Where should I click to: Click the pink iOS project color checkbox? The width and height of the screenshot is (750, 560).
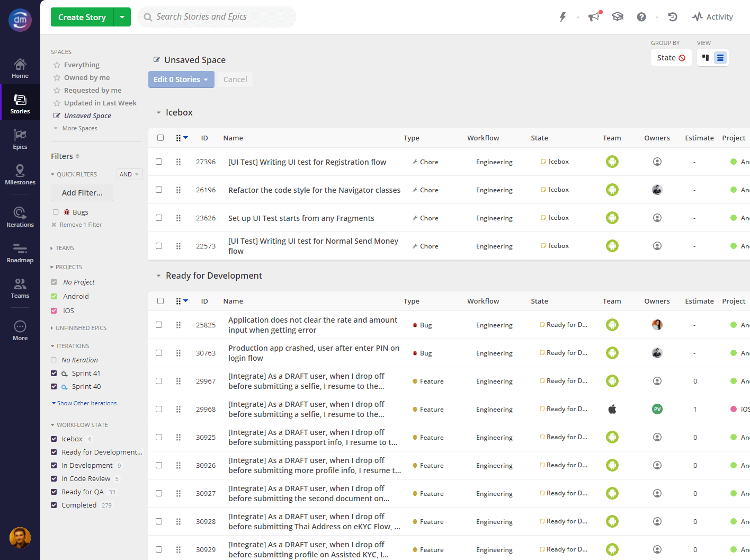[x=54, y=310]
